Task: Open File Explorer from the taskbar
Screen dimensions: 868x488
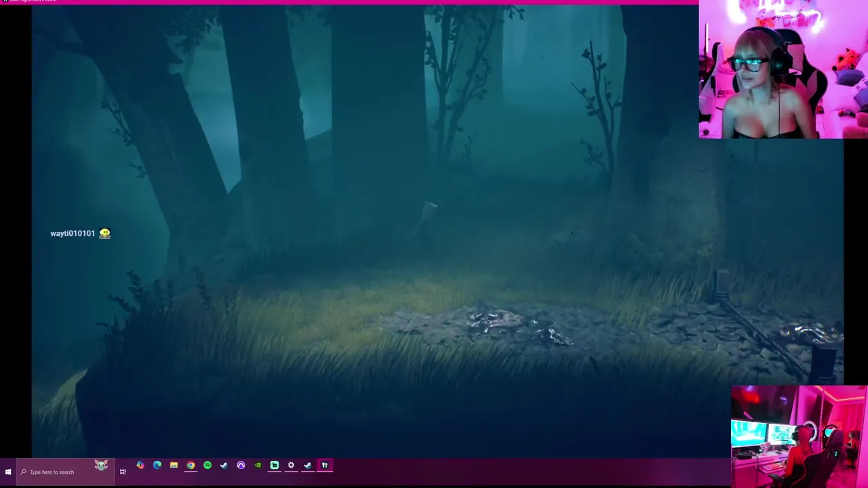Action: (174, 466)
